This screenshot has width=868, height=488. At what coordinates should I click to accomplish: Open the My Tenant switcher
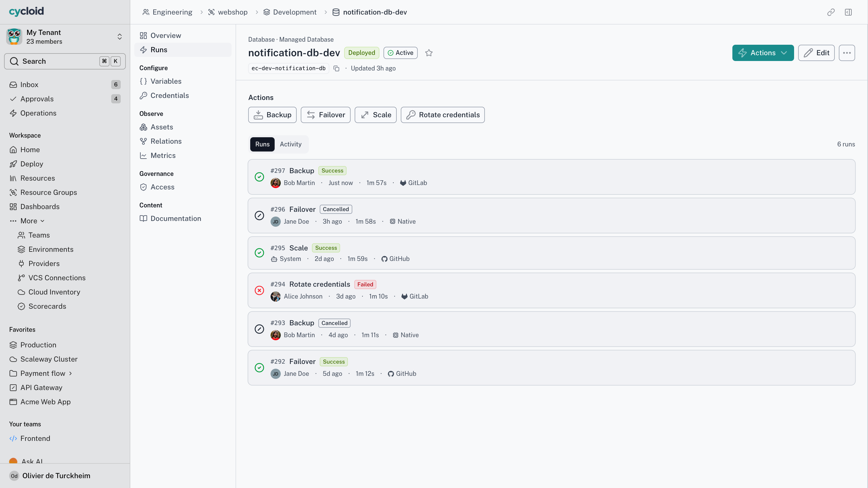tap(65, 37)
